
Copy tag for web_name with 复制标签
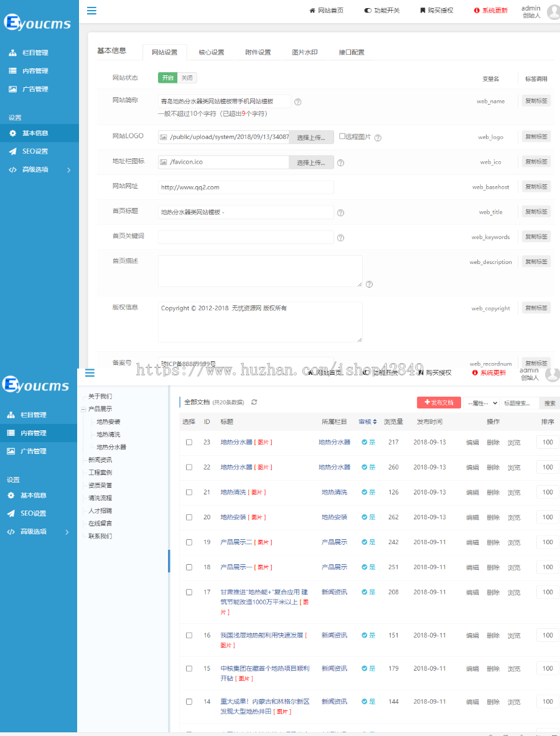click(x=536, y=100)
